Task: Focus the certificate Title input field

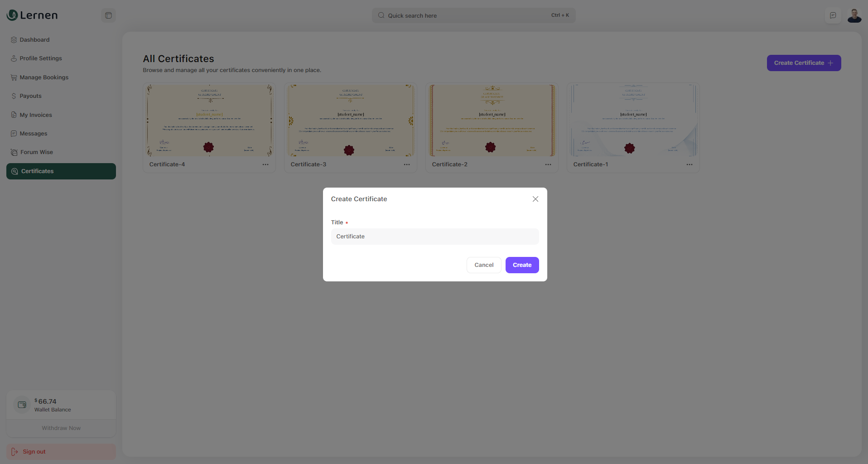Action: pyautogui.click(x=434, y=237)
